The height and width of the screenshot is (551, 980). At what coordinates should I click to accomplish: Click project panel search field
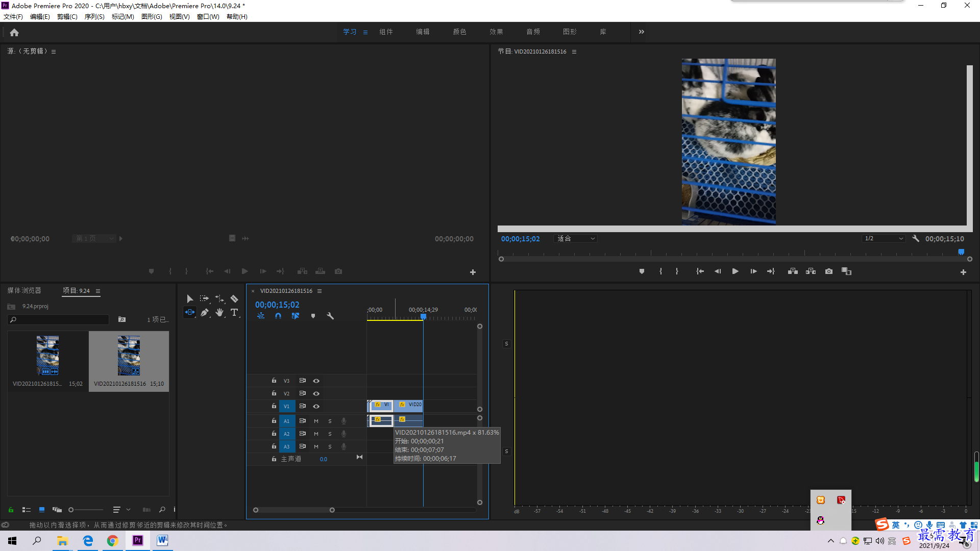pos(58,319)
